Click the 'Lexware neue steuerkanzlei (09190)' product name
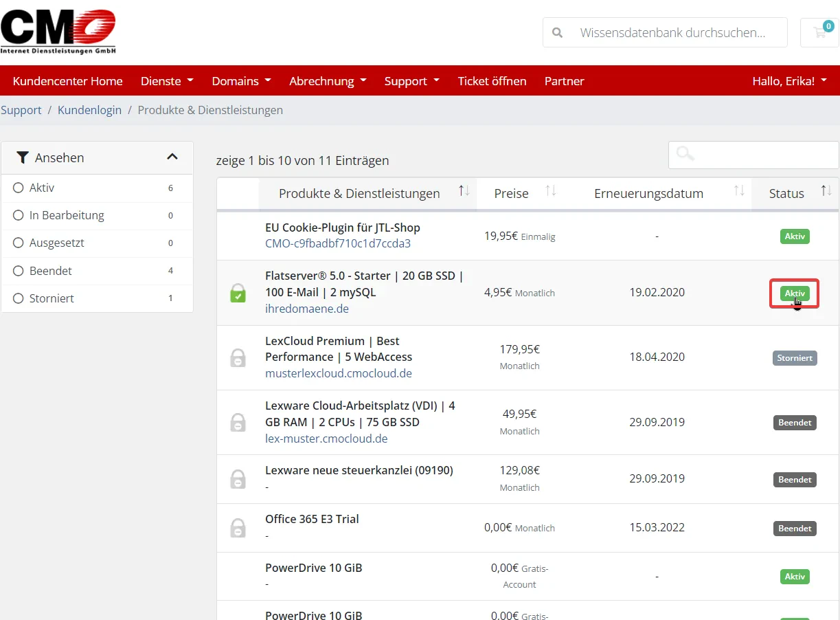Screen dimensions: 840x620 click(x=359, y=470)
